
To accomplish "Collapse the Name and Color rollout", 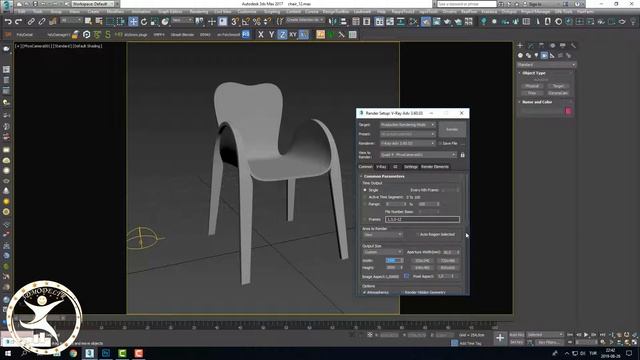I will coord(537,102).
